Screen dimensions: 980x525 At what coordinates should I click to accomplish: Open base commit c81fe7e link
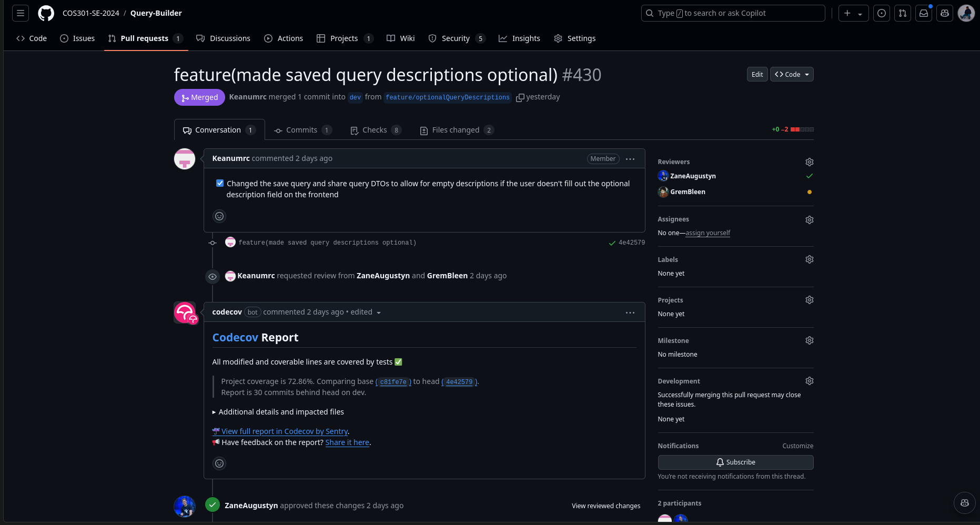(x=393, y=382)
